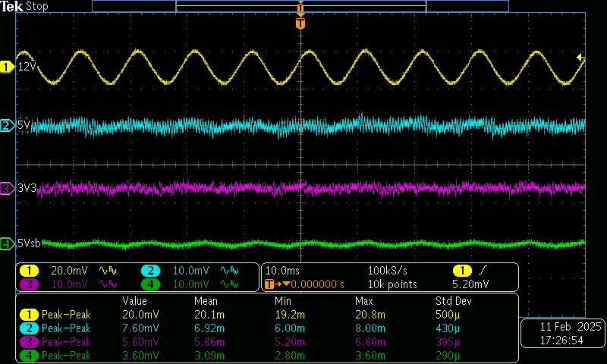This screenshot has width=607, height=364.
Task: Click the Value column header
Action: (x=135, y=301)
